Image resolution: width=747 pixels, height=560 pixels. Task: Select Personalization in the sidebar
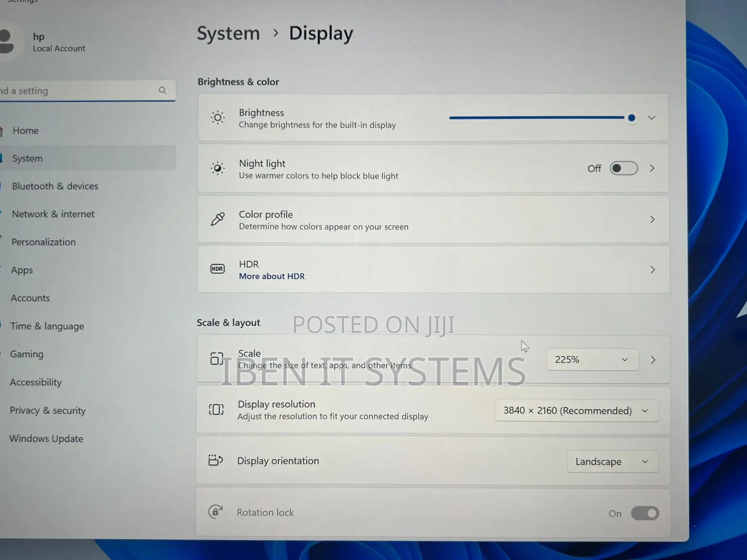point(43,242)
